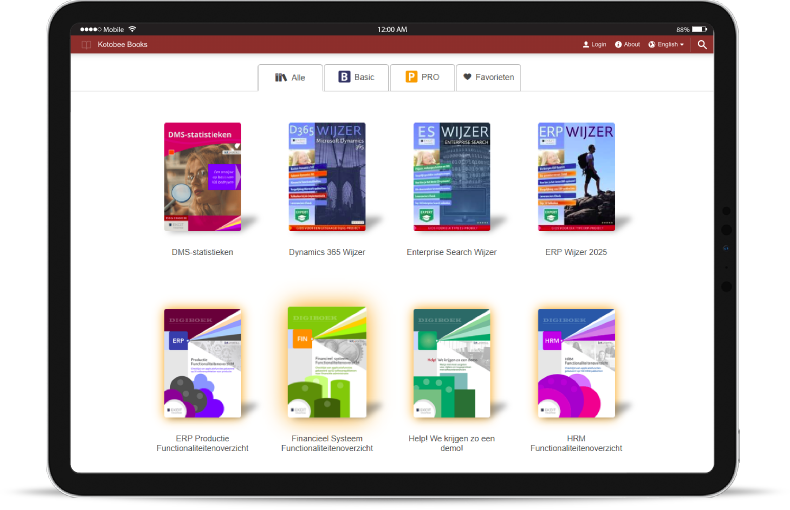The width and height of the screenshot is (790, 510).
Task: Switch to the Favorieten tab
Action: (x=488, y=78)
